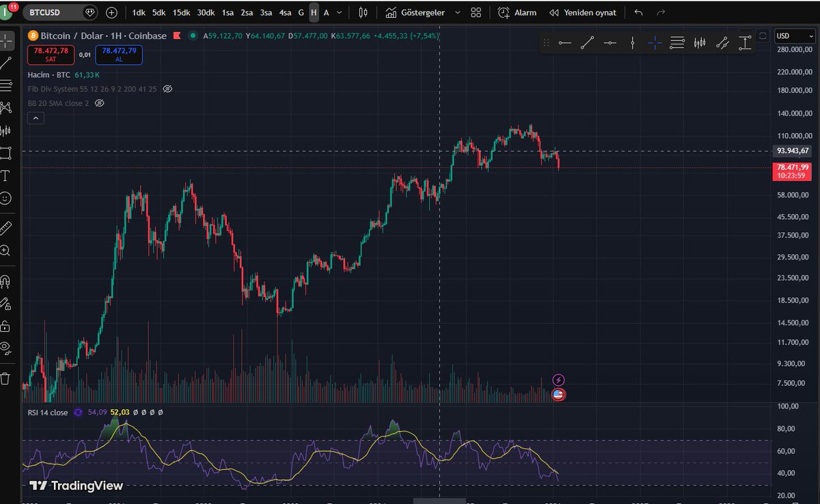Grab the floating toolbar drag handle
The image size is (820, 504).
point(545,43)
